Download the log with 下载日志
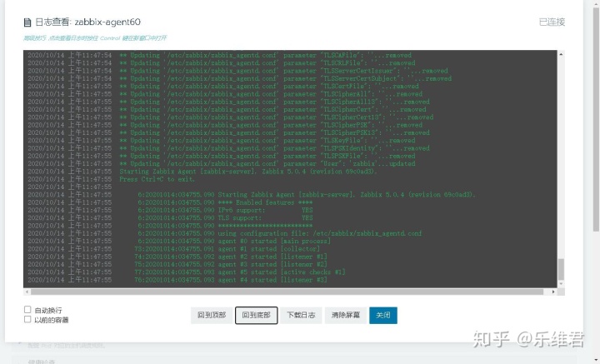The height and width of the screenshot is (364, 600). point(301,315)
